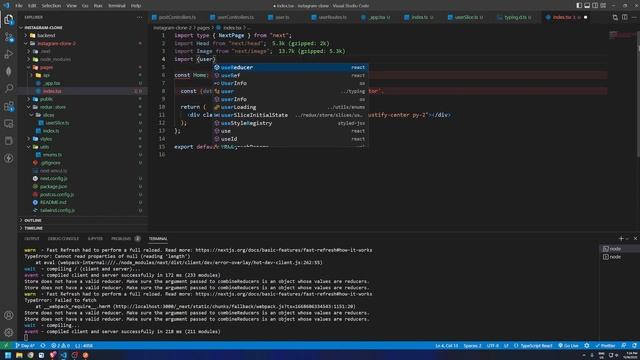Switch to the OUTPUT panel tab
Image resolution: width=640 pixels, height=360 pixels.
(31, 239)
